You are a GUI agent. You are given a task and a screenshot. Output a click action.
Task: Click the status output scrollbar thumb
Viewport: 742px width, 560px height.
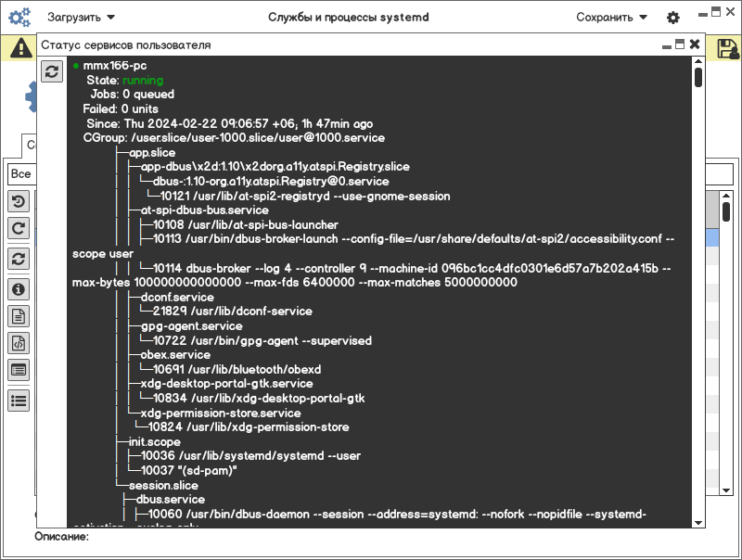698,77
